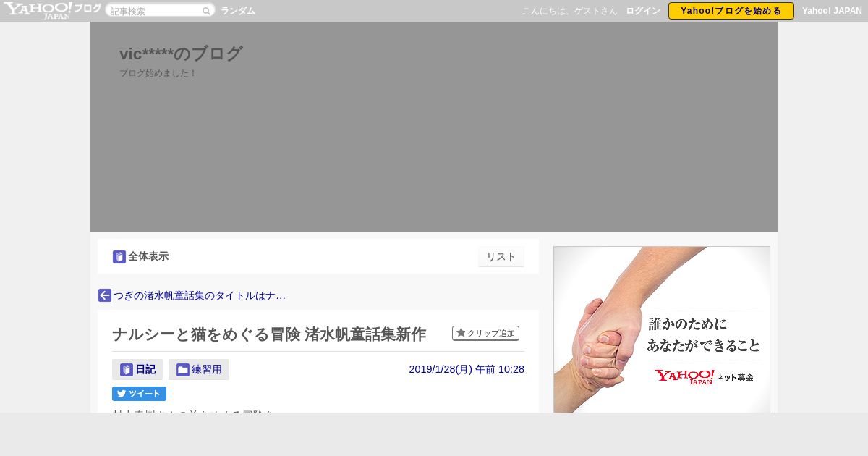Select the 練習用 folder tab
The width and height of the screenshot is (868, 456).
coord(199,369)
